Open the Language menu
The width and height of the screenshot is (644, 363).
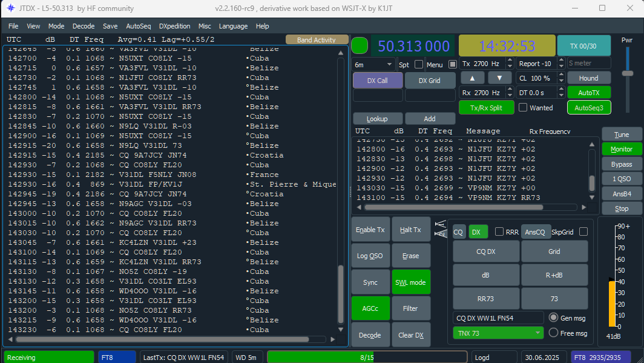pos(233,26)
